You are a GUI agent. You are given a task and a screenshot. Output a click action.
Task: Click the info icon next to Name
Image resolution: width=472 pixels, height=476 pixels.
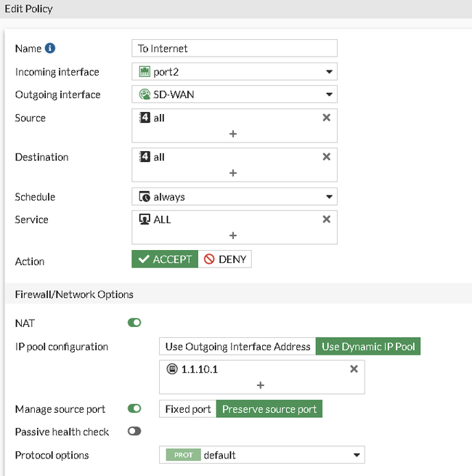tap(50, 49)
